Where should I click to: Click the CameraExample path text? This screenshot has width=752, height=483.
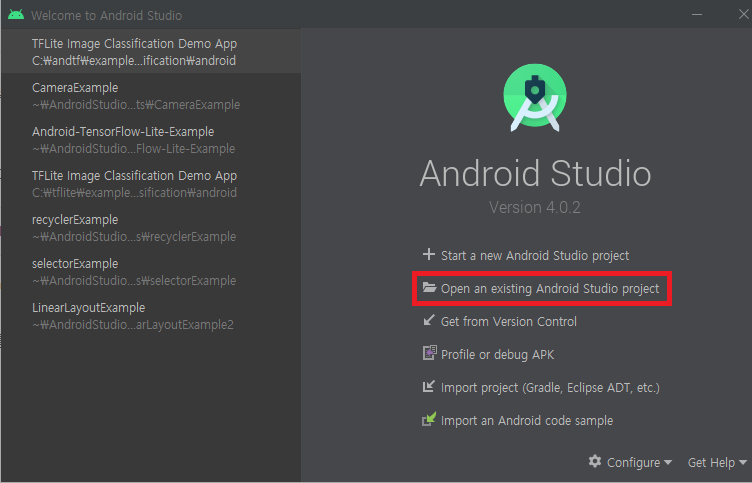[136, 105]
